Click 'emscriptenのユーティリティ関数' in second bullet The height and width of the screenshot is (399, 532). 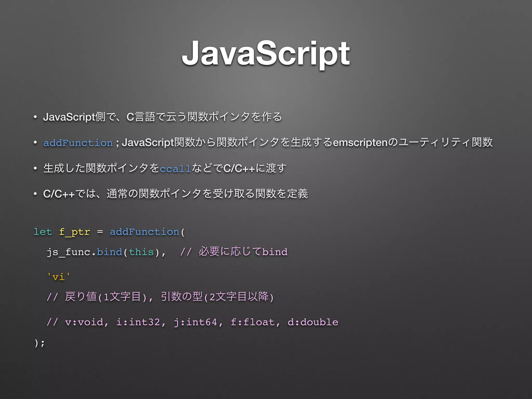pyautogui.click(x=413, y=142)
